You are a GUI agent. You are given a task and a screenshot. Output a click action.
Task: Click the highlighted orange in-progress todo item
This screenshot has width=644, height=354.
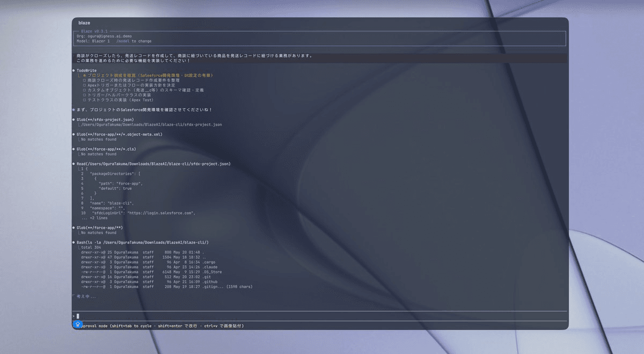148,75
